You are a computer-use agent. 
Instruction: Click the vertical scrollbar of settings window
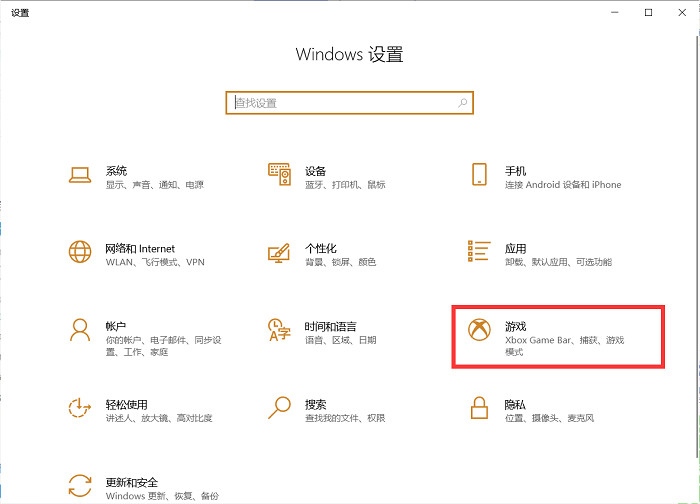[x=697, y=246]
